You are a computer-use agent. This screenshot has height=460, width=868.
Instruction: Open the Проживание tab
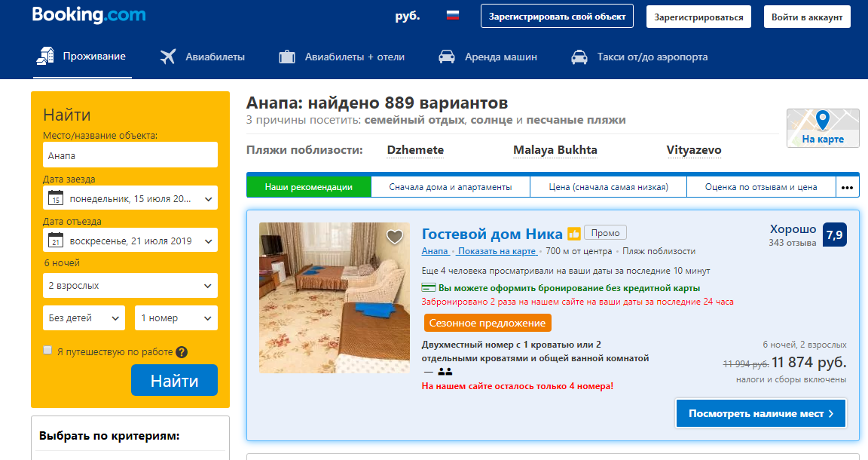tap(82, 57)
